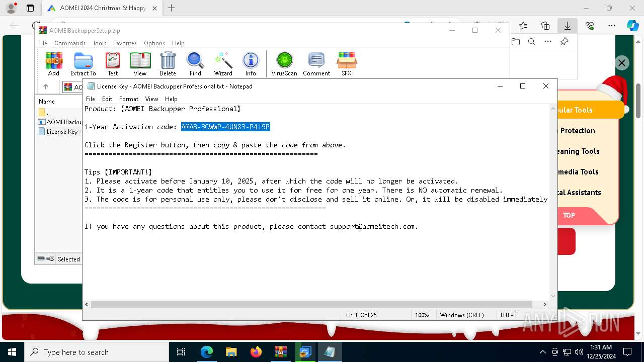644x362 pixels.
Task: Open the Edge settings and more menu
Action: point(612,26)
